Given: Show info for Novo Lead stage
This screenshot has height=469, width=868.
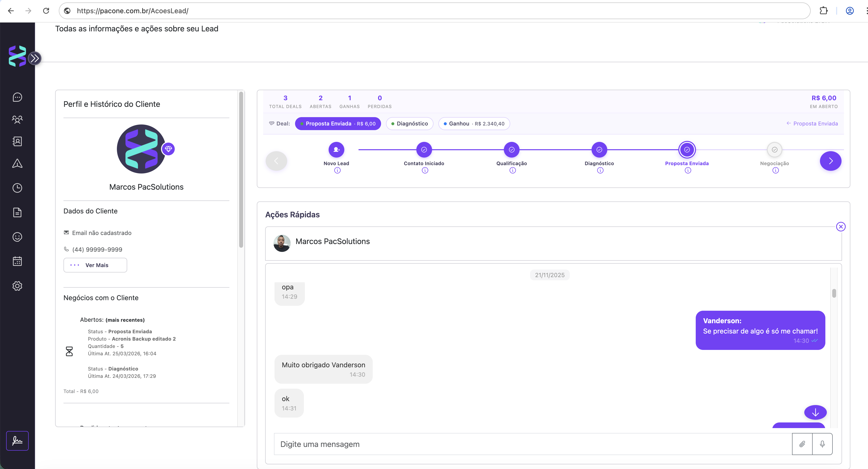Looking at the screenshot, I should (337, 171).
